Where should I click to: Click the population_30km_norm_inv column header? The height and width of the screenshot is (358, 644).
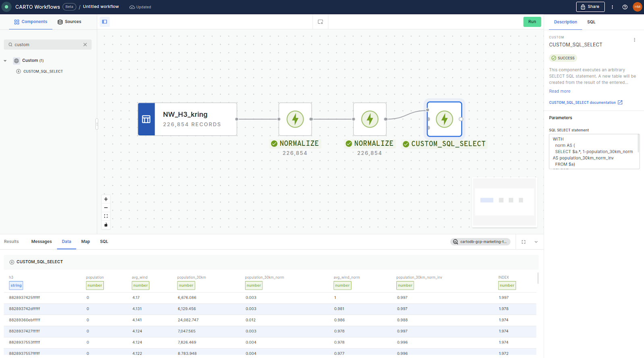419,277
